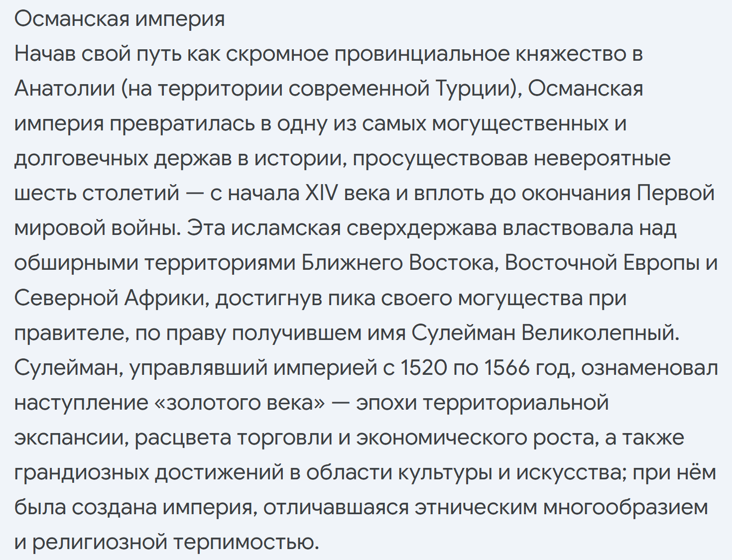Click the word "долговечных"
732x560 pixels.
81,158
